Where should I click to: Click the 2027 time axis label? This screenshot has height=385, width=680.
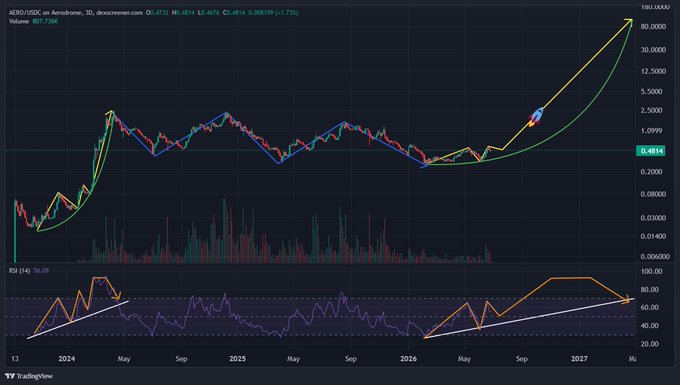click(x=579, y=359)
